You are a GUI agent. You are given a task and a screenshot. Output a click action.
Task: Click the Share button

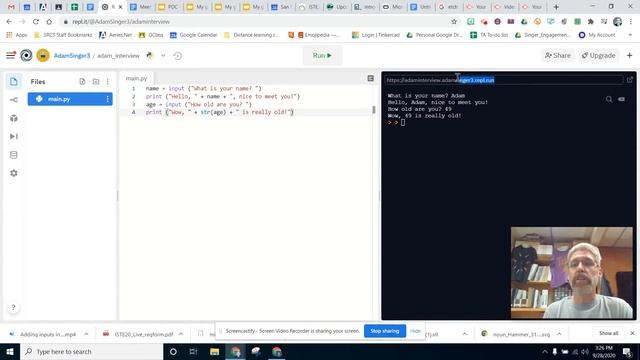point(558,56)
